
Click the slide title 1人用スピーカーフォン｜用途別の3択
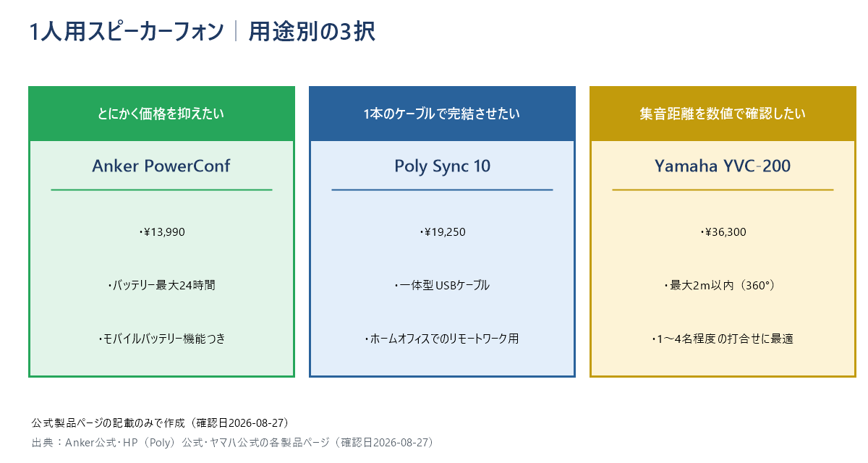[202, 33]
